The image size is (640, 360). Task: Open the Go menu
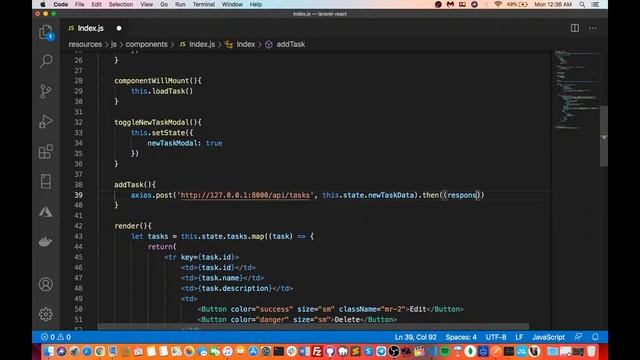pos(164,4)
